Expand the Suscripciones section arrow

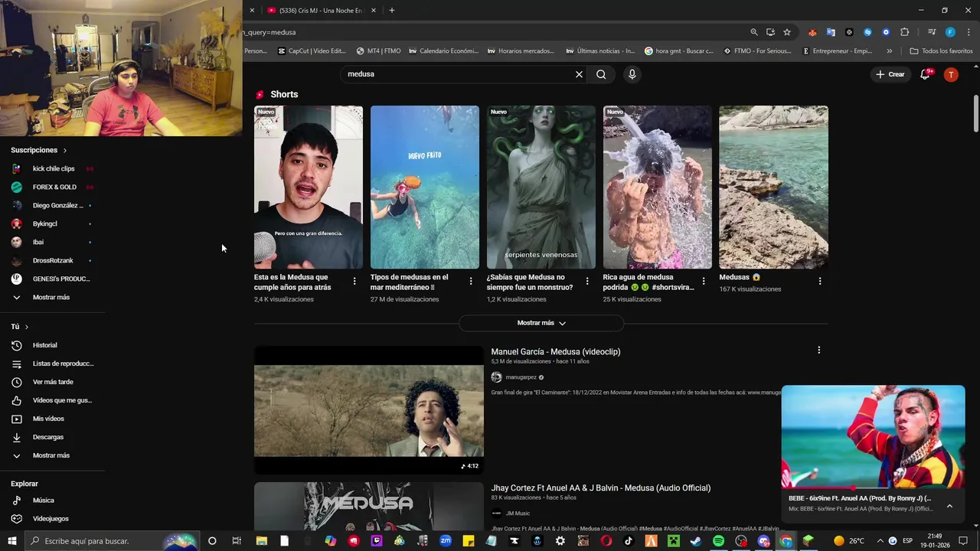[x=64, y=151]
